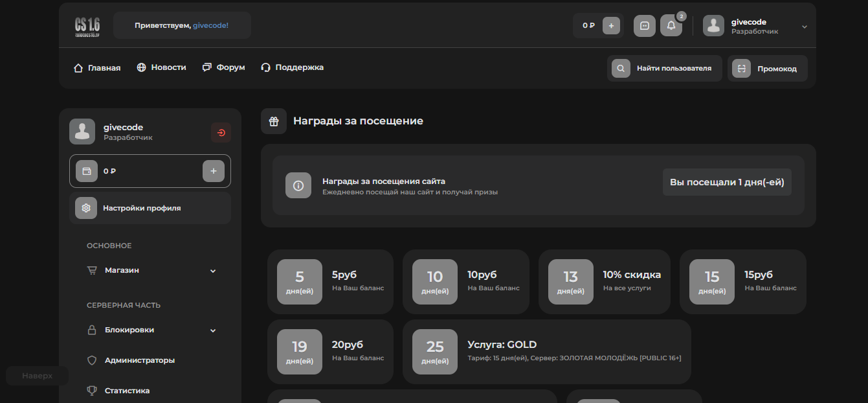This screenshot has width=868, height=403.
Task: Click the Найти пользователя button
Action: [665, 69]
